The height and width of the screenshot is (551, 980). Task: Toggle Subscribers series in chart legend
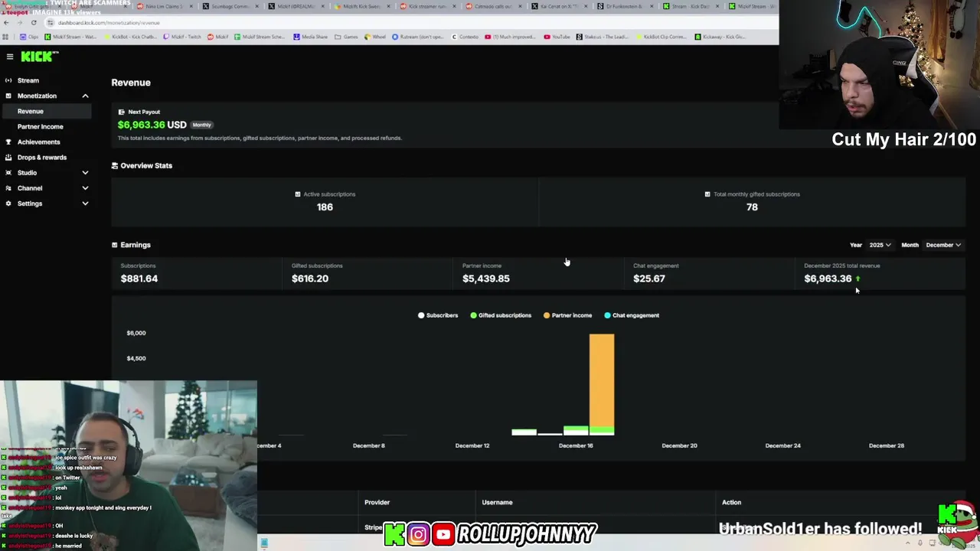pos(438,315)
